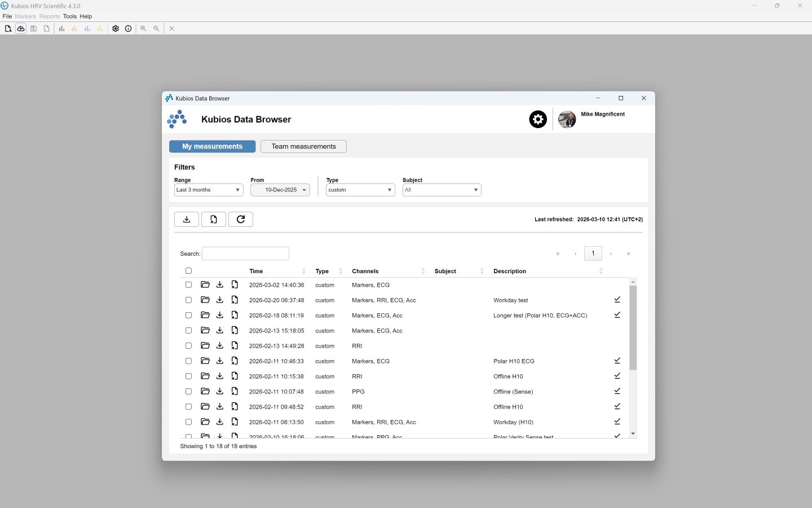This screenshot has width=812, height=508.
Task: Click the cloud download icon in main toolbar
Action: tap(21, 29)
